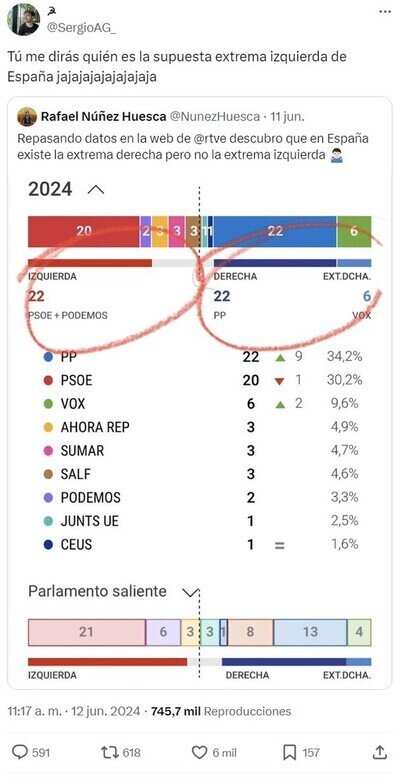Bookmark this tweet
This screenshot has width=400, height=783.
(290, 752)
